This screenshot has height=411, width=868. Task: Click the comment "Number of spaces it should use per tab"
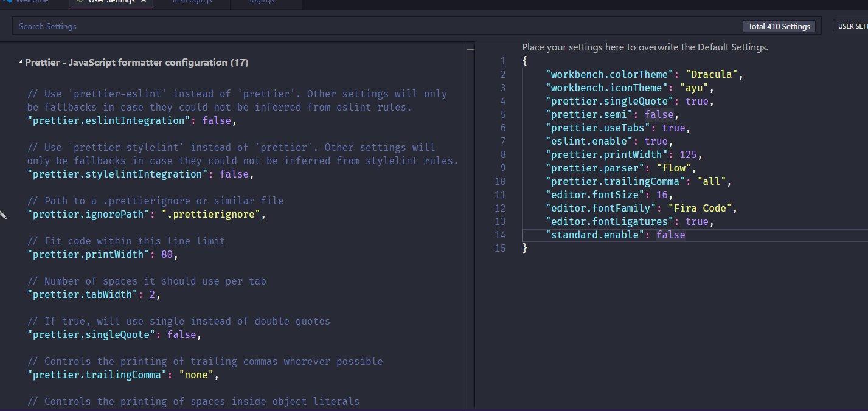[x=147, y=281]
